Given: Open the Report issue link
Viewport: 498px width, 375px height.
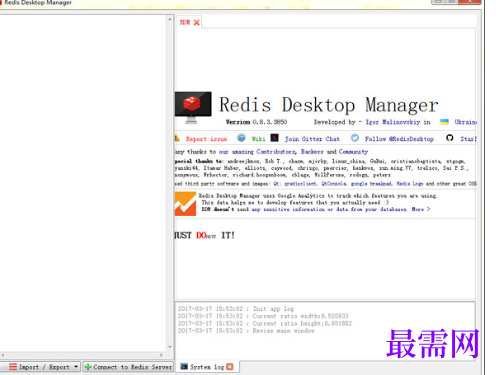Looking at the screenshot, I should [206, 139].
